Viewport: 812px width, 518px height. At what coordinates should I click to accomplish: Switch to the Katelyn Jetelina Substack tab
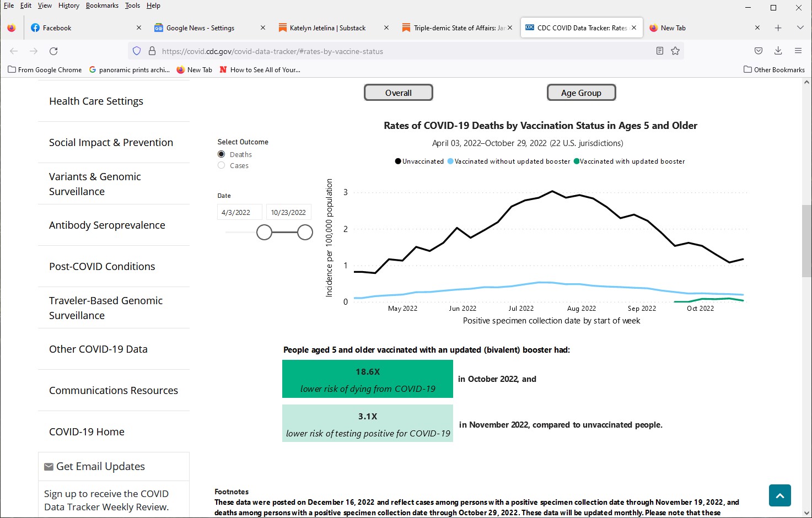[x=327, y=28]
